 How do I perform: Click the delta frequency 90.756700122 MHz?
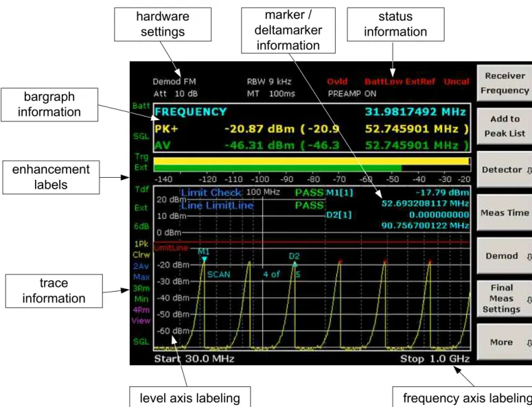(x=425, y=226)
